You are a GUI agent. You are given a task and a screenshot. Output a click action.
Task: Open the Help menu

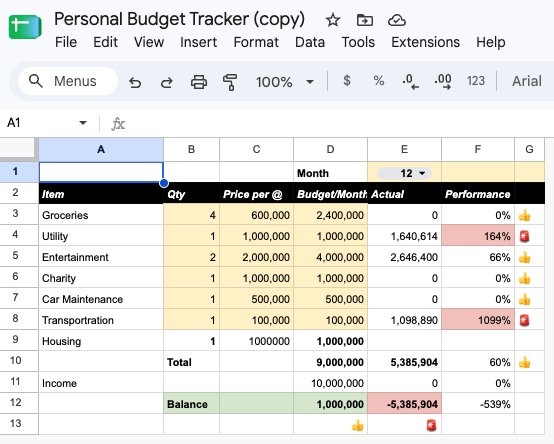click(x=491, y=42)
